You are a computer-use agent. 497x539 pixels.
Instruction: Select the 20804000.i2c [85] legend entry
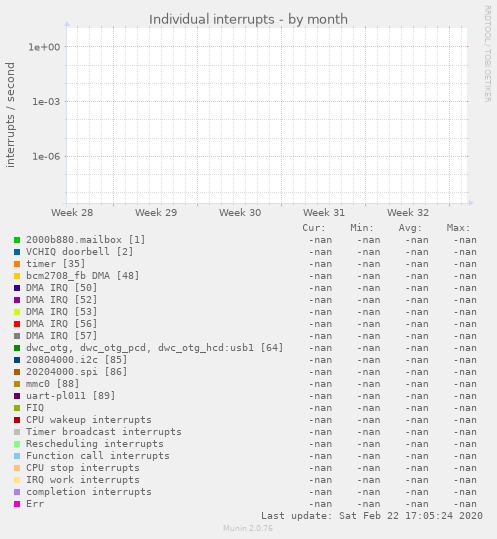click(76, 360)
